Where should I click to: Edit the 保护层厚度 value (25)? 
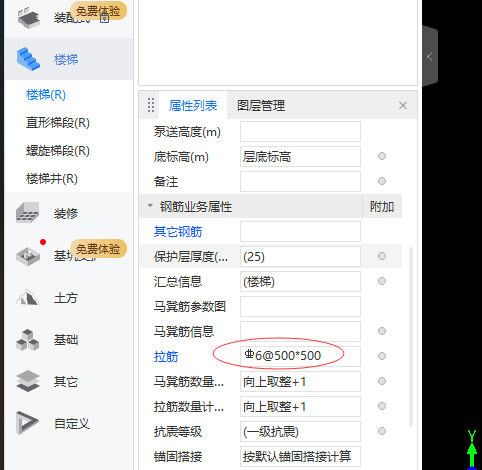click(300, 256)
